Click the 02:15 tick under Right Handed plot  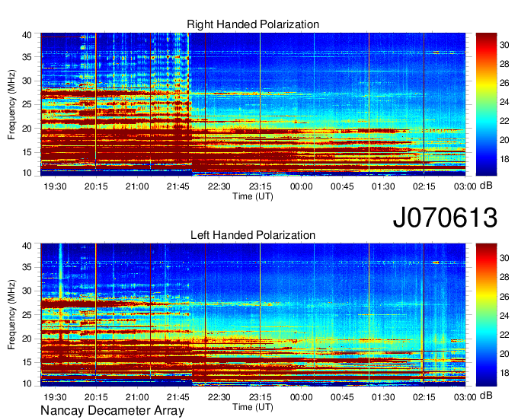tap(424, 186)
